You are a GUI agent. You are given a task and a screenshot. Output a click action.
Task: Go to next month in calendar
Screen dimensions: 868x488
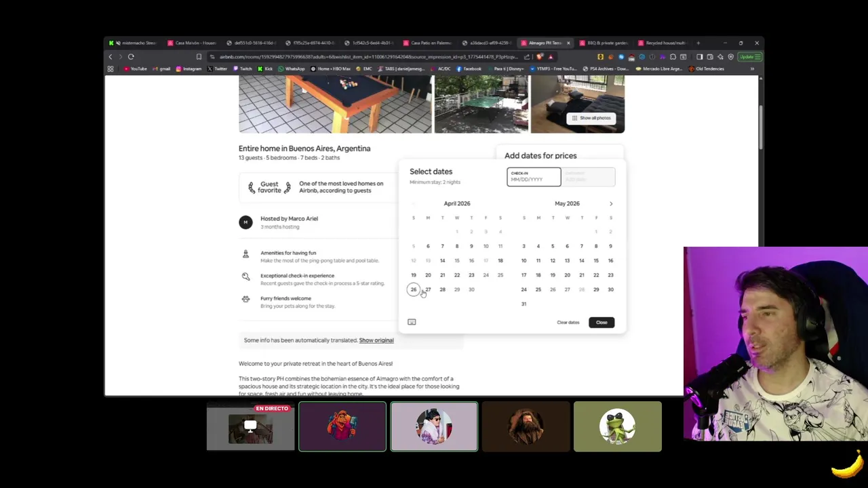point(610,203)
